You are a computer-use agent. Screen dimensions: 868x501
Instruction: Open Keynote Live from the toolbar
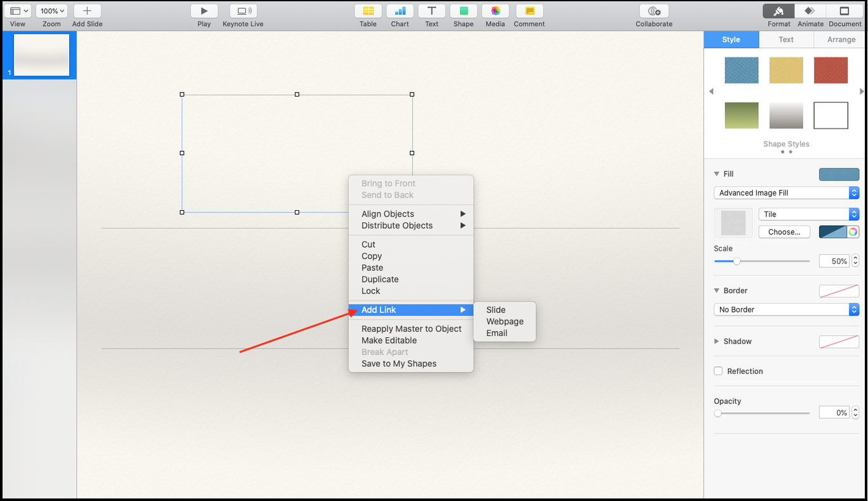[x=243, y=11]
